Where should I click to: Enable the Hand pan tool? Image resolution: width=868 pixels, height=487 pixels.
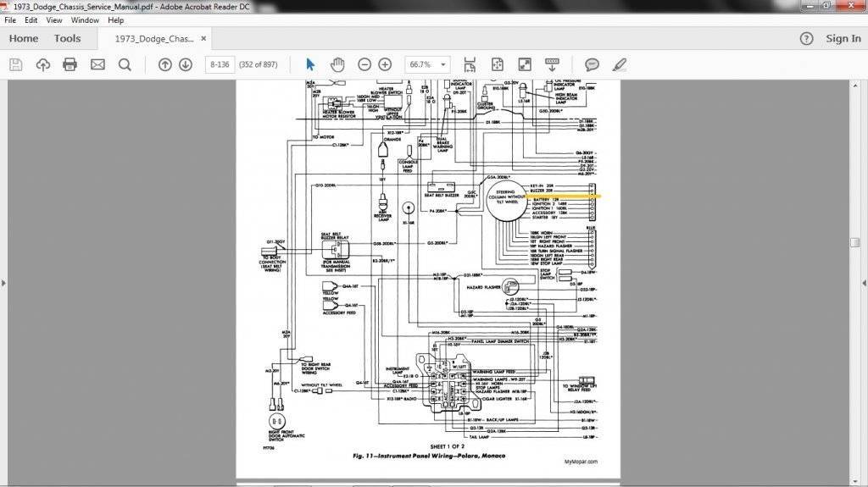click(337, 64)
